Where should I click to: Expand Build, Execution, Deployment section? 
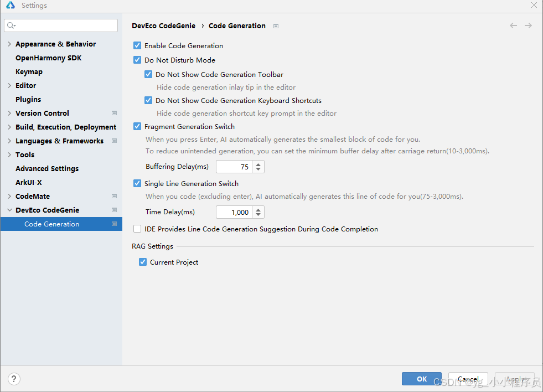point(9,127)
